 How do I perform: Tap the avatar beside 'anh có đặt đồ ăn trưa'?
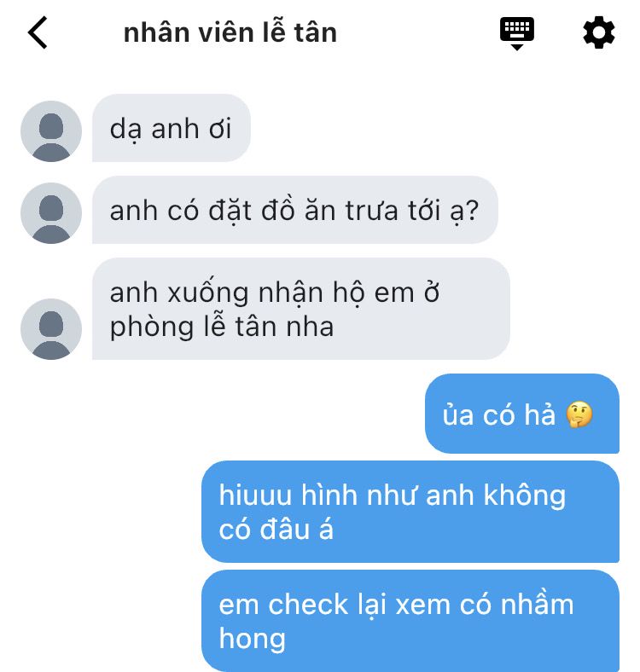pyautogui.click(x=51, y=213)
